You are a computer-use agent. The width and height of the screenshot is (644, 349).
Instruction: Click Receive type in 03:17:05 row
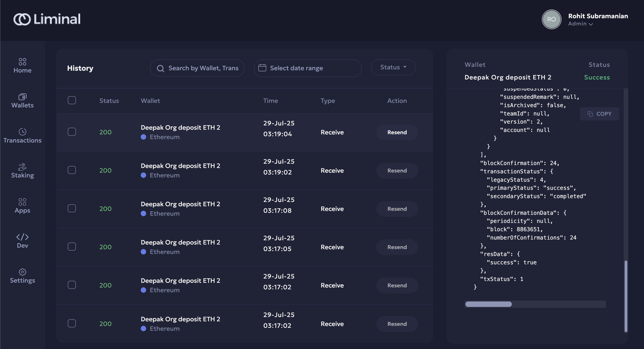pyautogui.click(x=332, y=247)
